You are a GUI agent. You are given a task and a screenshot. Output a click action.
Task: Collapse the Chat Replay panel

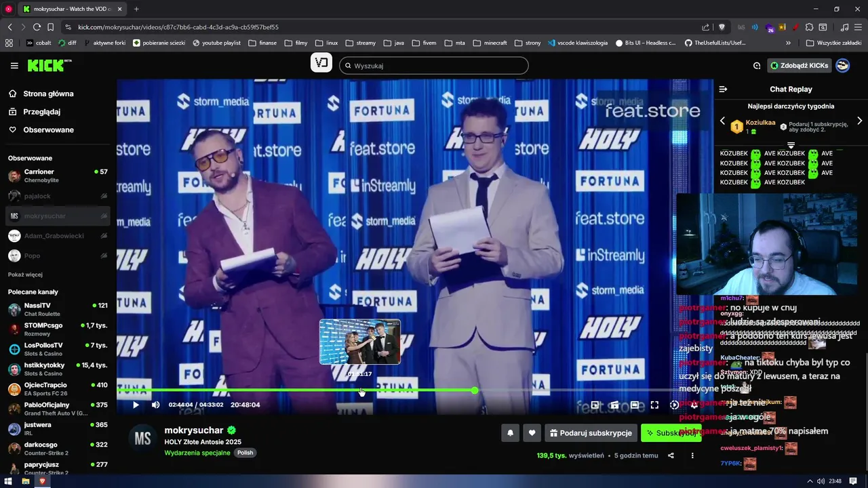(723, 89)
